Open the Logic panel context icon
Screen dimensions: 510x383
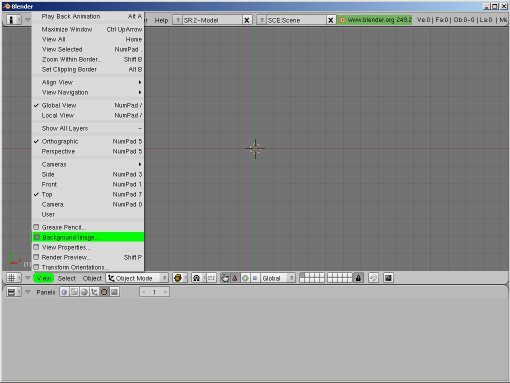tap(64, 292)
